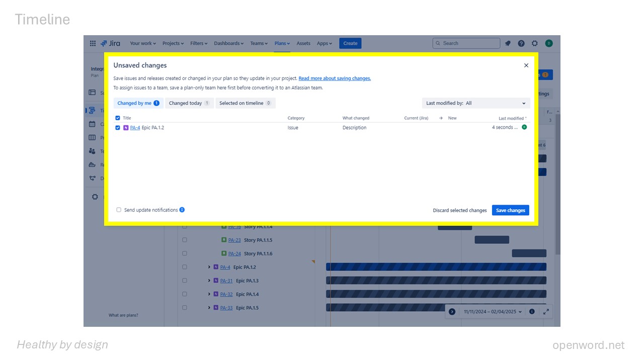Switch to the Changed today tab
Screen dimensions: 644x362
click(x=189, y=103)
